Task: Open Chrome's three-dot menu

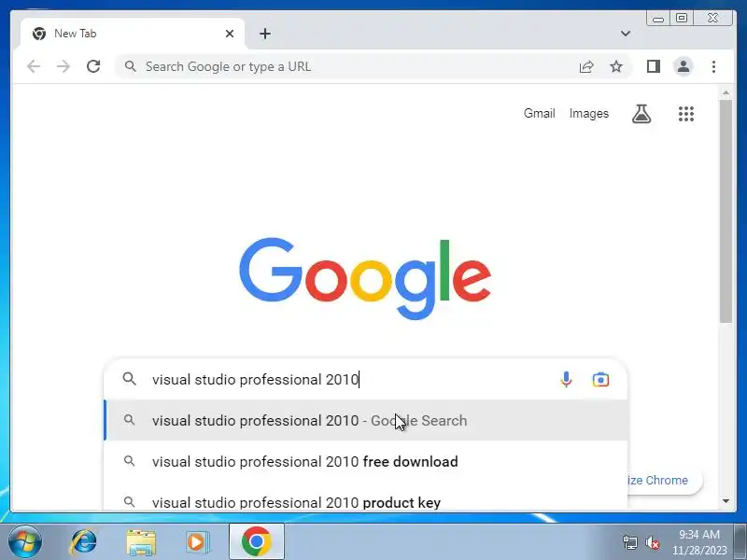Action: tap(713, 66)
